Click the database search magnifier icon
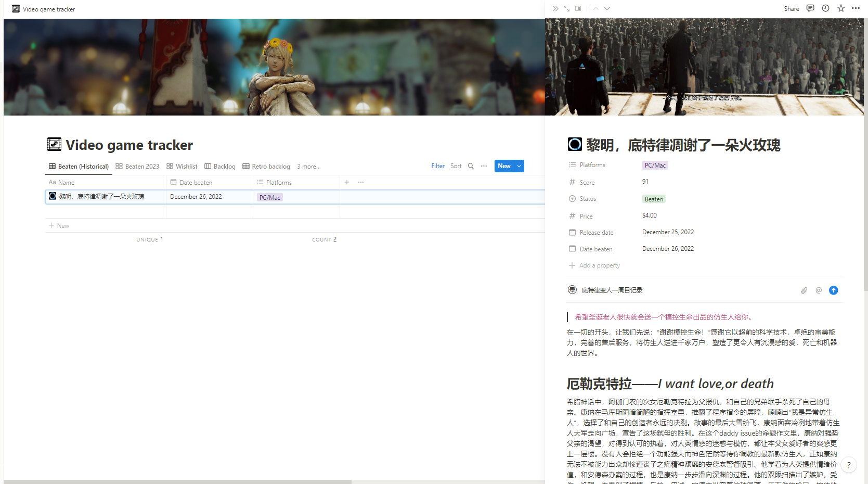 click(x=471, y=166)
